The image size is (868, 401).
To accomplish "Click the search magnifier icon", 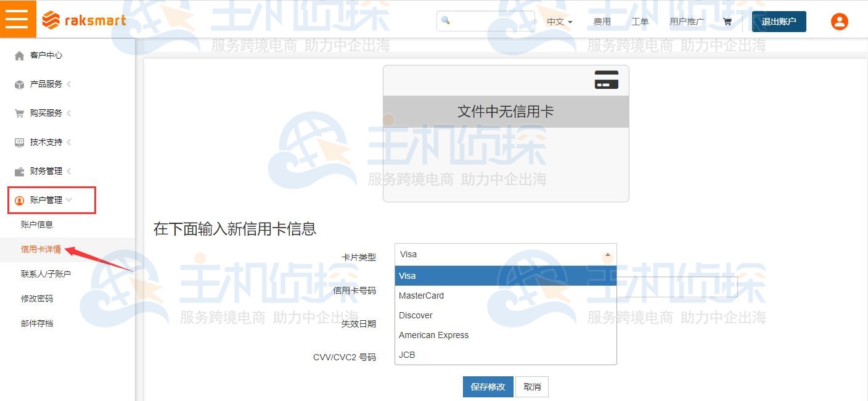I will click(446, 20).
